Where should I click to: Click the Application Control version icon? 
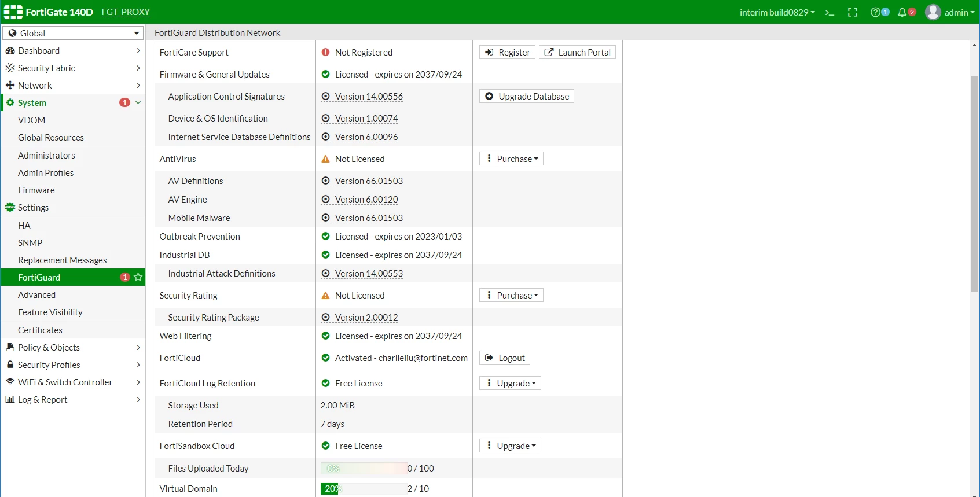[x=325, y=96]
